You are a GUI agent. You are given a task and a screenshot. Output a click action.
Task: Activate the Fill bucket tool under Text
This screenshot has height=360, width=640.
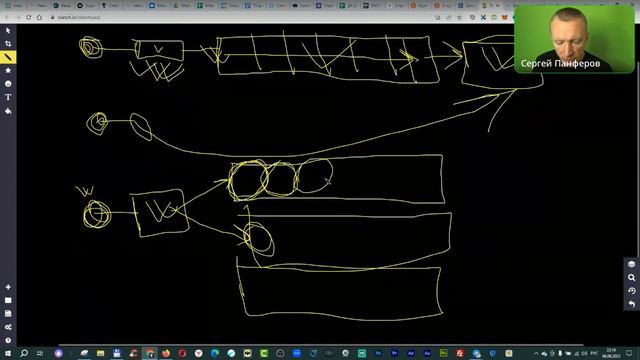pos(8,111)
